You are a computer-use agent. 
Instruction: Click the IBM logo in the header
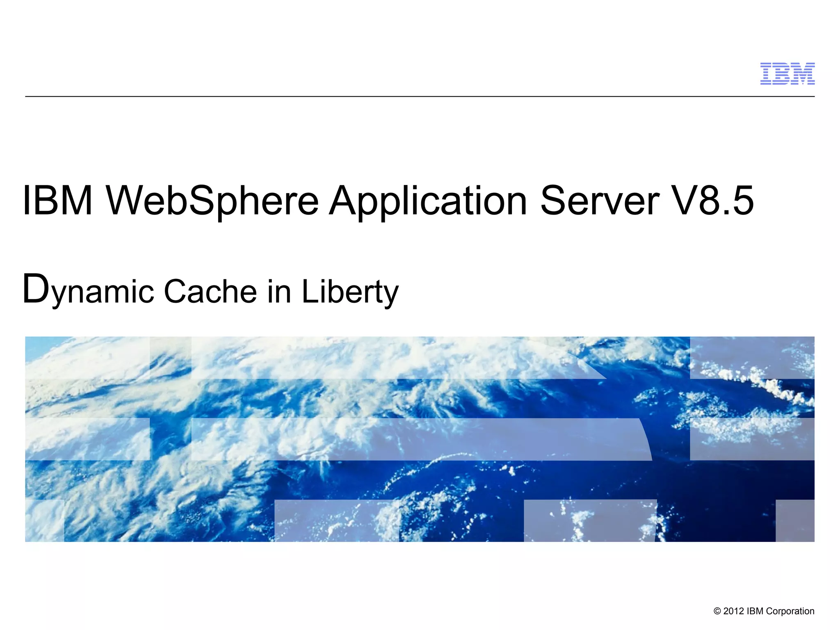point(787,74)
